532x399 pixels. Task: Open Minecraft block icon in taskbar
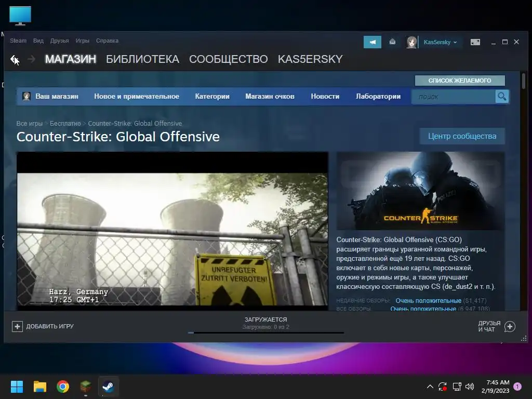(x=86, y=387)
